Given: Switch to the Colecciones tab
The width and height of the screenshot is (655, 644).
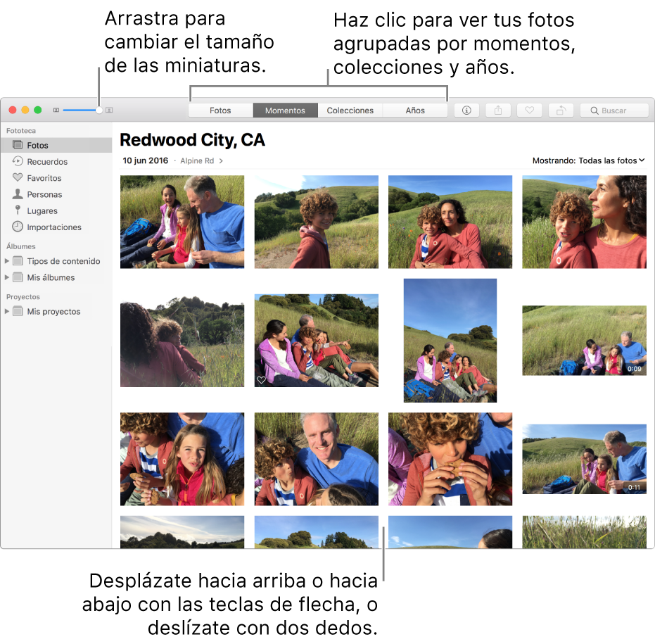Looking at the screenshot, I should pos(349,110).
